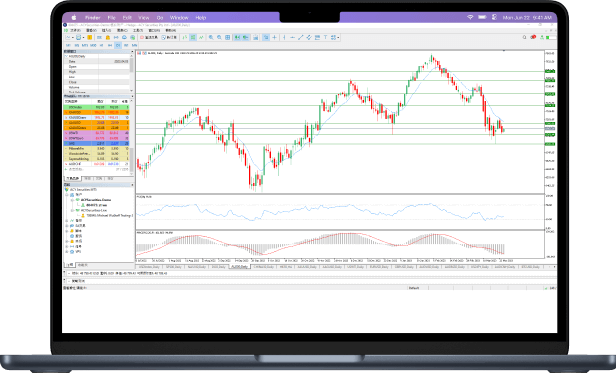Expand the VPS node in Navigator

coord(67,252)
